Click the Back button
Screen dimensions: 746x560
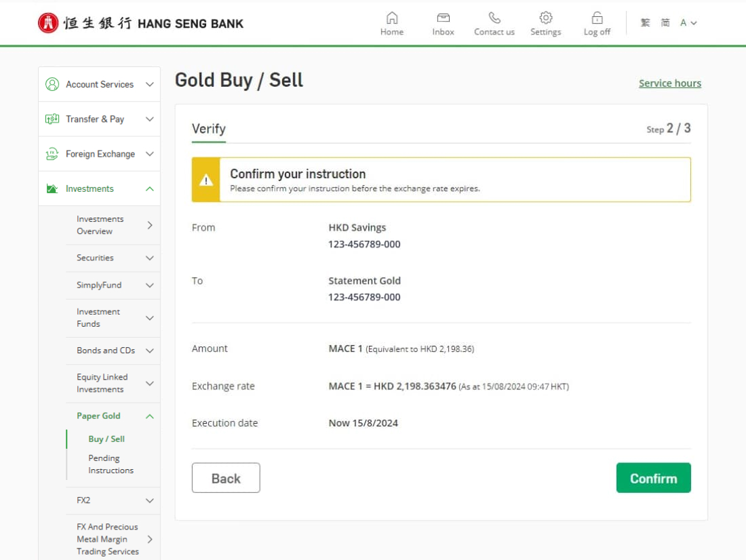(226, 478)
